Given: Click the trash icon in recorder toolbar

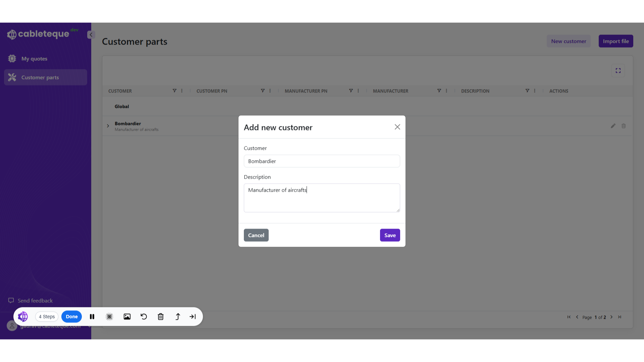Looking at the screenshot, I should [161, 317].
